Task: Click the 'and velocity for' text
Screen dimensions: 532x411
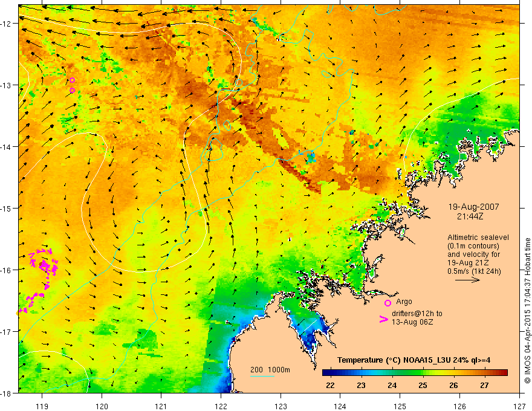Action: [473, 254]
